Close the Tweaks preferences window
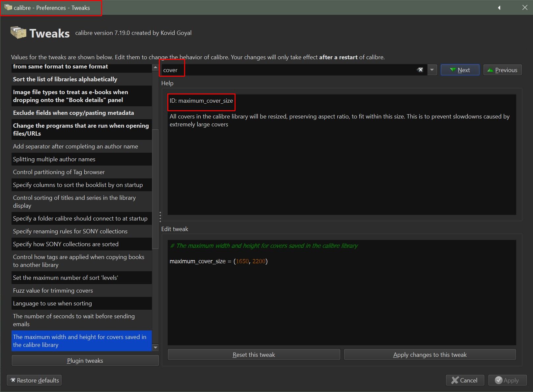The width and height of the screenshot is (533, 392). (x=525, y=8)
